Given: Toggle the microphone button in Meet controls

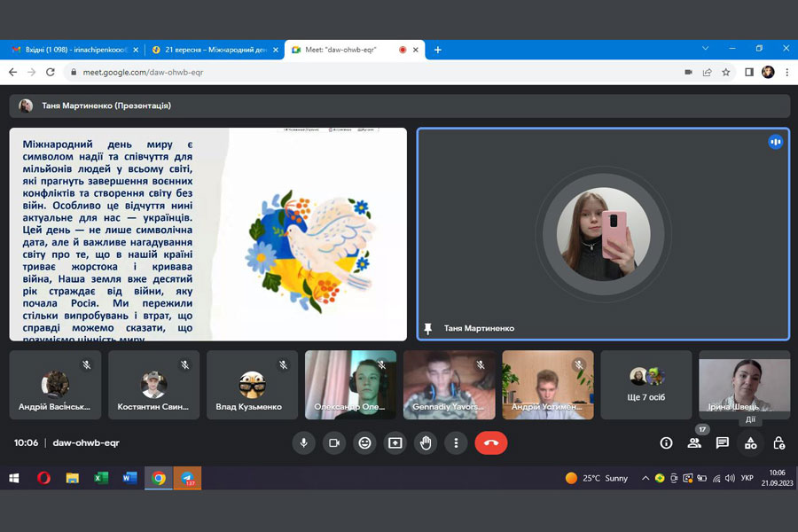Looking at the screenshot, I should pyautogui.click(x=304, y=443).
